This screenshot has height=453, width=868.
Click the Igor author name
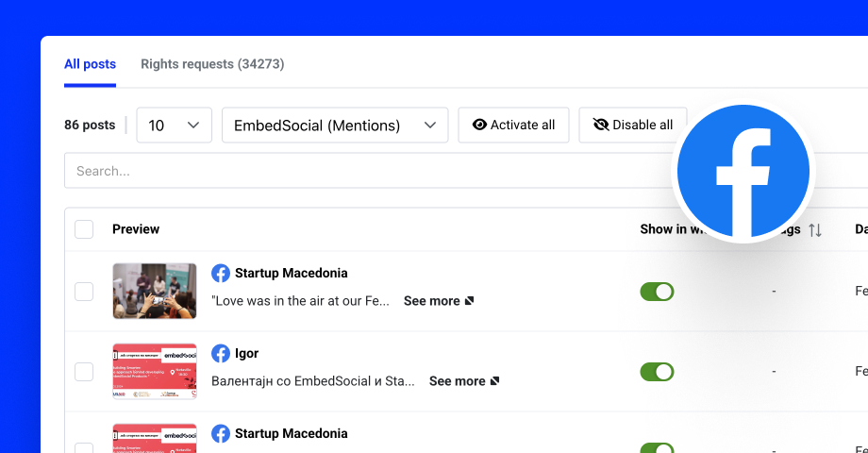pyautogui.click(x=246, y=353)
